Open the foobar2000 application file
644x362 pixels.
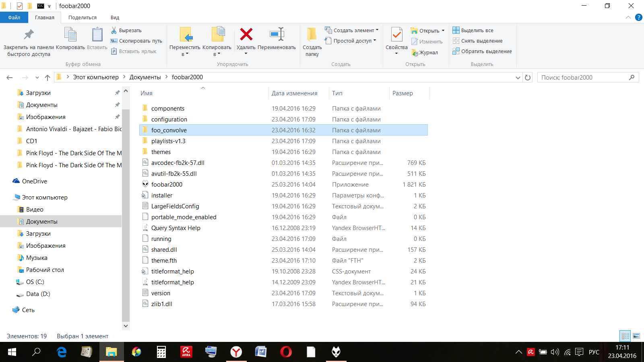(167, 185)
